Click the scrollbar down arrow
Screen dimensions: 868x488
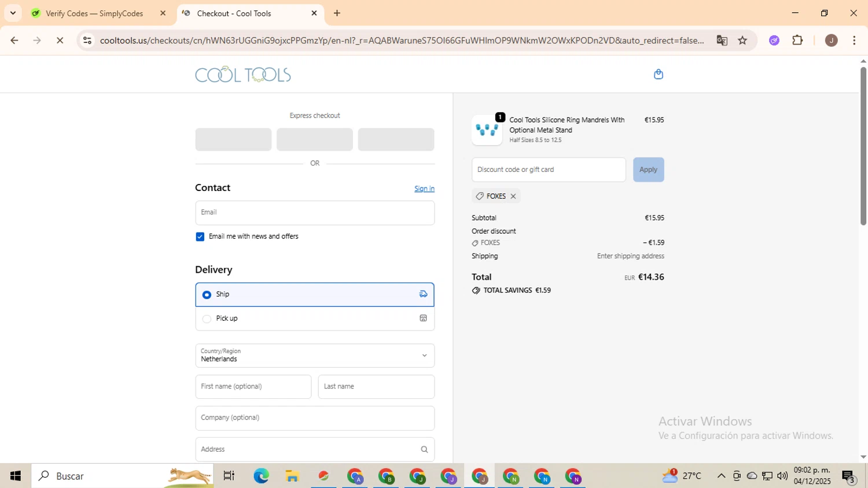[863, 457]
